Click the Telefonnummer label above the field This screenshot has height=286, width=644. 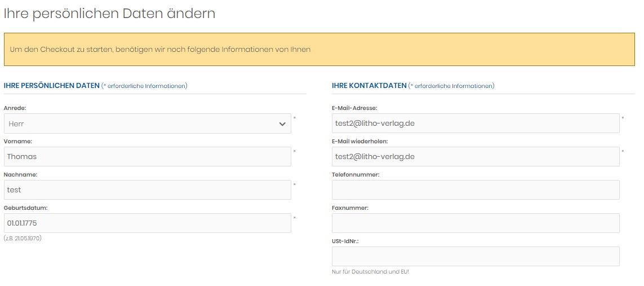pyautogui.click(x=356, y=174)
